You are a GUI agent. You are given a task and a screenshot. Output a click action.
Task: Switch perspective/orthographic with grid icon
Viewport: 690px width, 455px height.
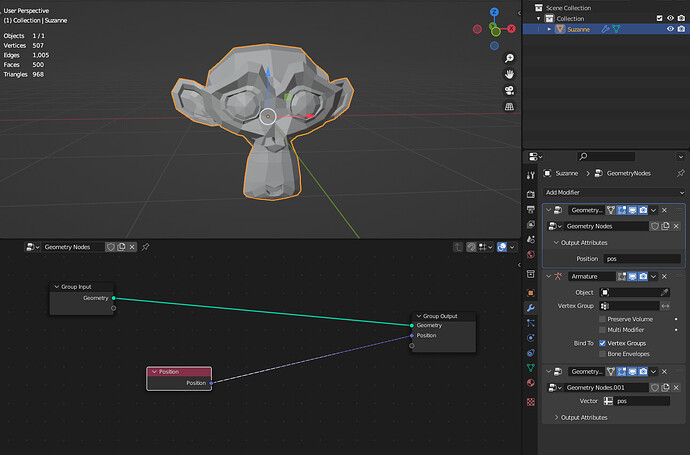coord(509,106)
